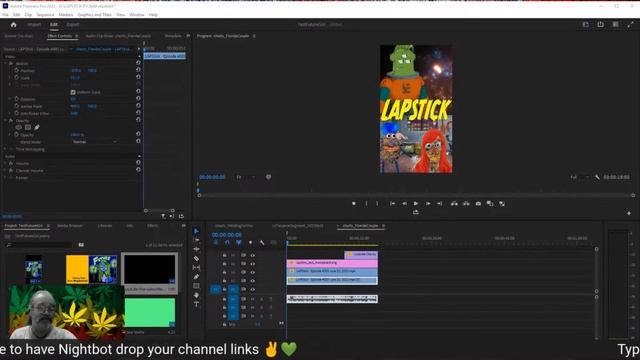The height and width of the screenshot is (360, 640).
Task: Switch to Import workspace mode
Action: (34, 24)
